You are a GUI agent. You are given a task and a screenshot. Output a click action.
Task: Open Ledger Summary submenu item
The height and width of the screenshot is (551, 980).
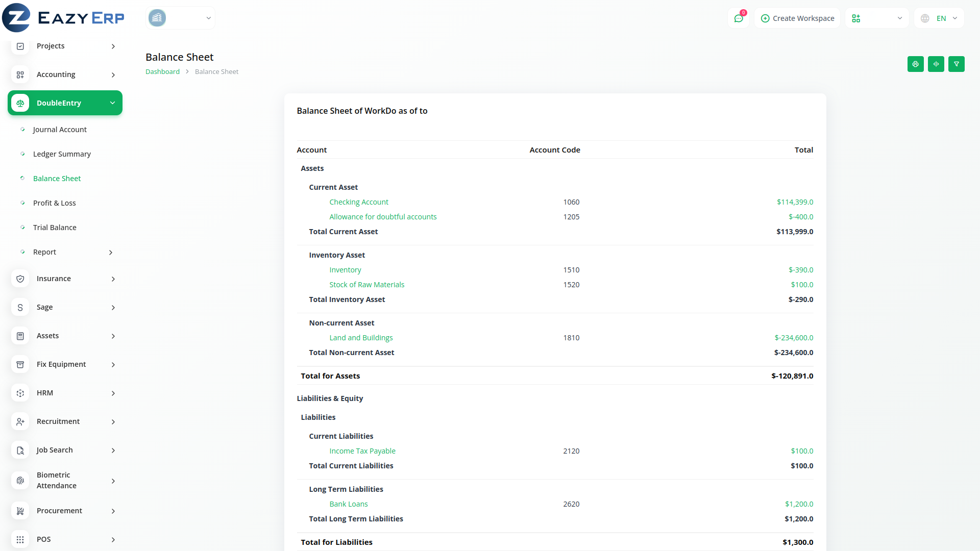pos(62,154)
